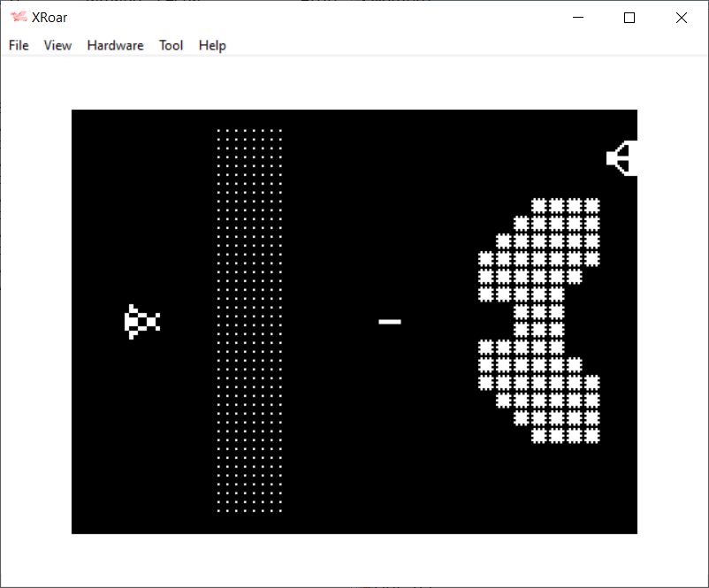The width and height of the screenshot is (709, 588).
Task: Click the center of the dotted barrier column
Action: 249,321
